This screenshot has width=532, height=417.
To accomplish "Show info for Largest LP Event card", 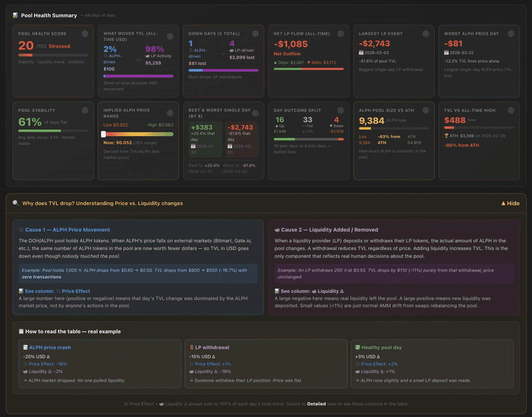I will (x=425, y=34).
